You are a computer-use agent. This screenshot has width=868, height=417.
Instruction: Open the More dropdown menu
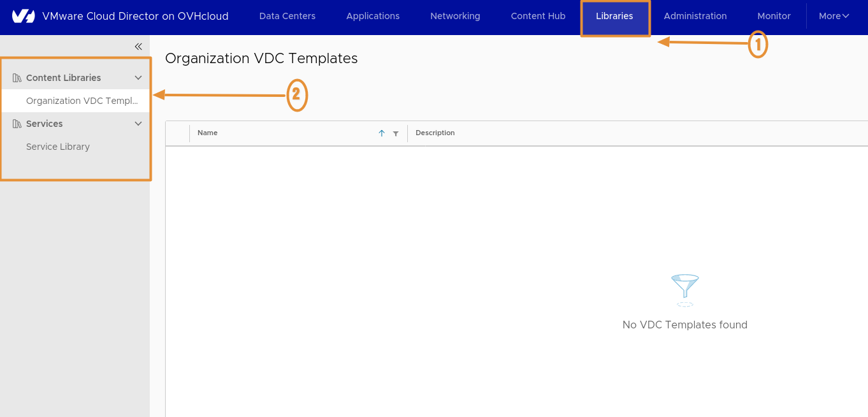point(834,16)
